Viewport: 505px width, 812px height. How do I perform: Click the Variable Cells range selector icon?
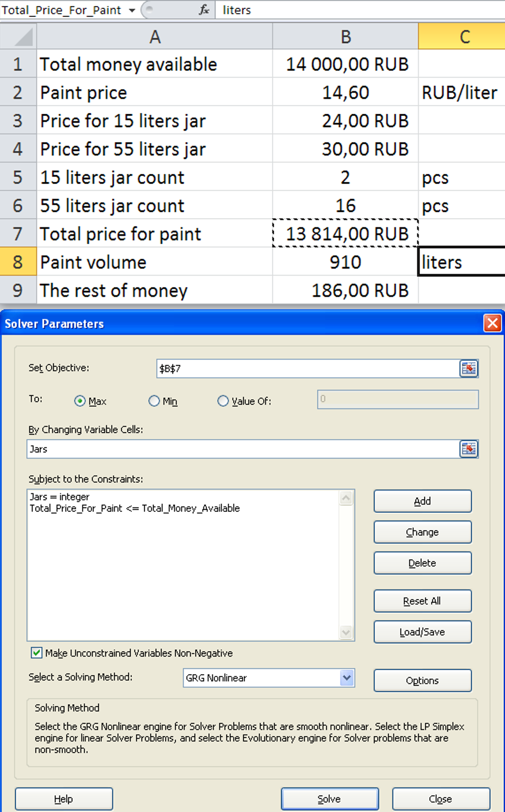click(469, 449)
